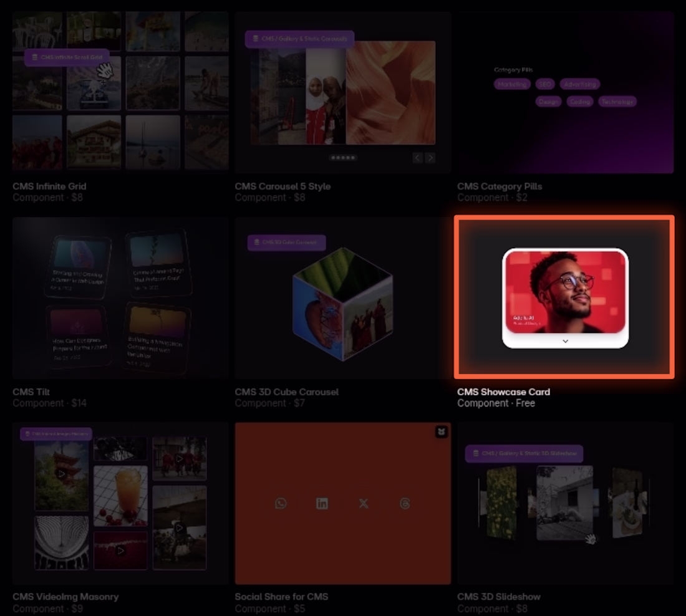Screen dimensions: 686x616
Task: Open the CMS 3D Cube Carousel preview
Action: point(342,298)
